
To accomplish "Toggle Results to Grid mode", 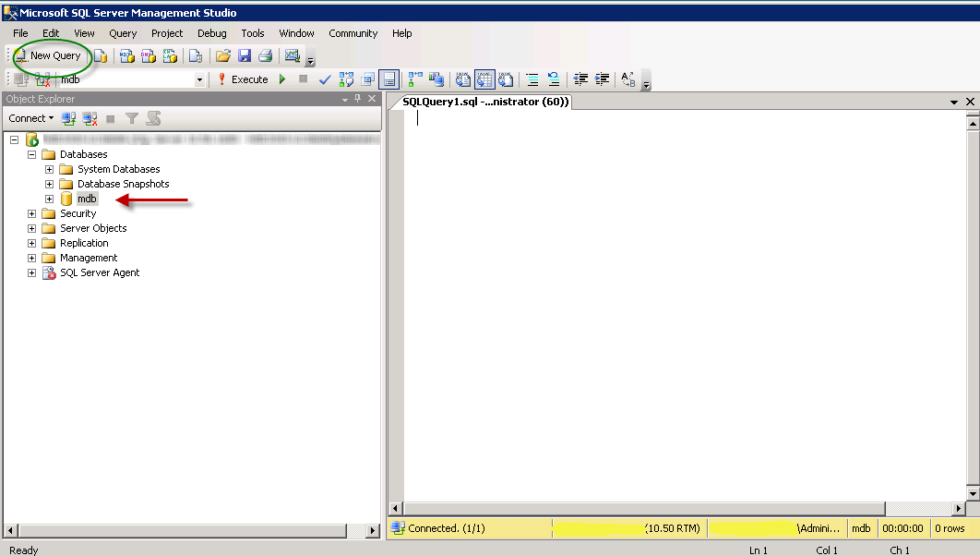I will tap(484, 79).
